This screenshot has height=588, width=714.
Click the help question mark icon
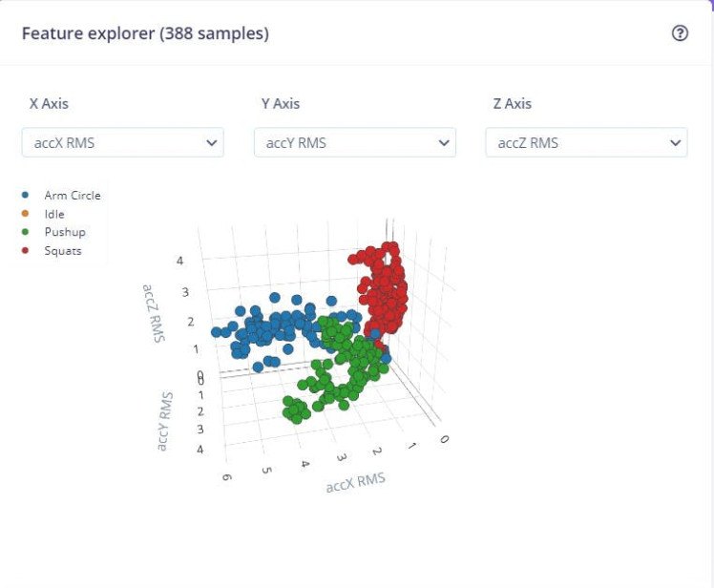(680, 33)
